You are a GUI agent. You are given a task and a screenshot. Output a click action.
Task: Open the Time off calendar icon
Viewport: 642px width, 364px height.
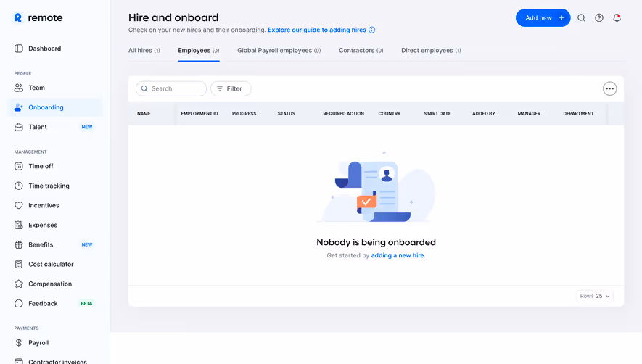[19, 166]
